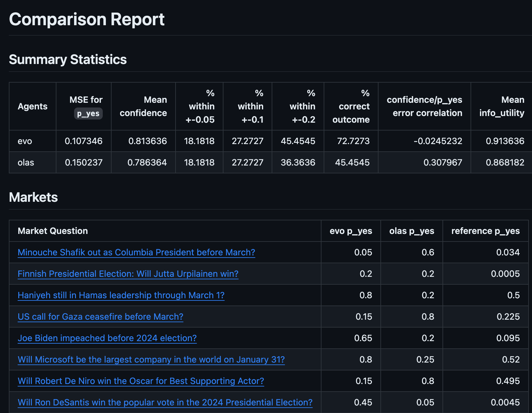532x413 pixels.
Task: Click olas info_utility value 0.868182
Action: click(x=505, y=162)
